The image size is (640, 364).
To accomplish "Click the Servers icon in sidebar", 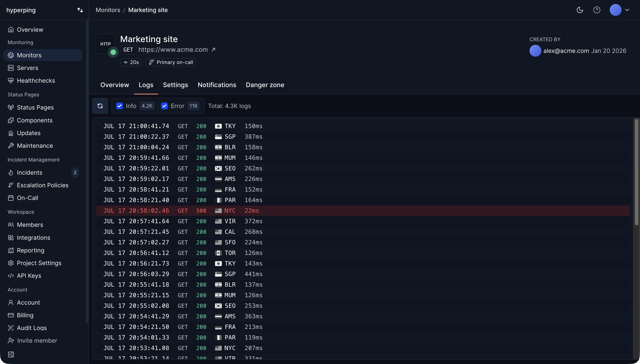I will (11, 68).
